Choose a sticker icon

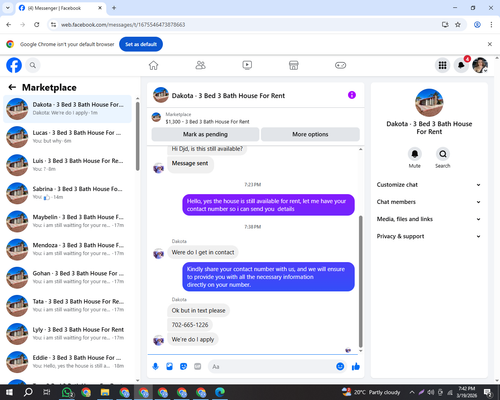click(183, 367)
